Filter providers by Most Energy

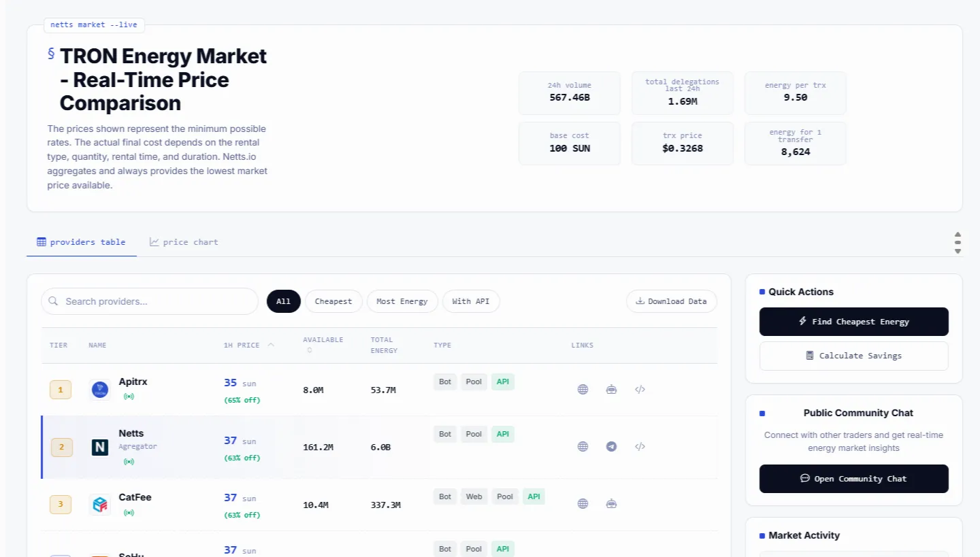pyautogui.click(x=402, y=301)
